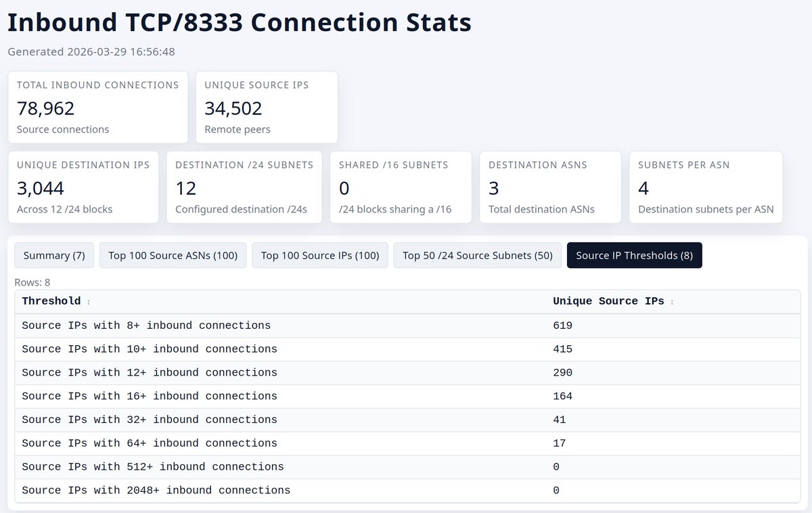Select row 'Source IPs with 8+ inbound connections'
The height and width of the screenshot is (513, 812).
click(x=407, y=326)
